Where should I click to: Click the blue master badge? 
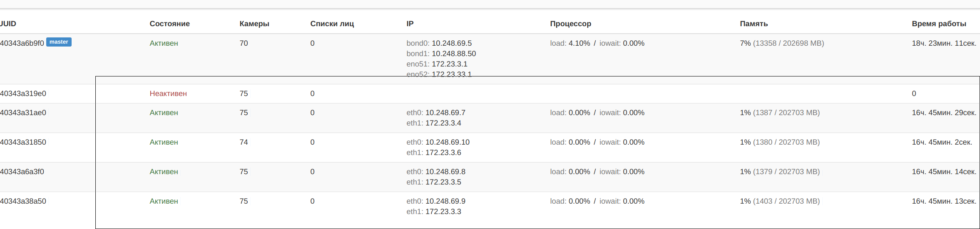point(59,42)
